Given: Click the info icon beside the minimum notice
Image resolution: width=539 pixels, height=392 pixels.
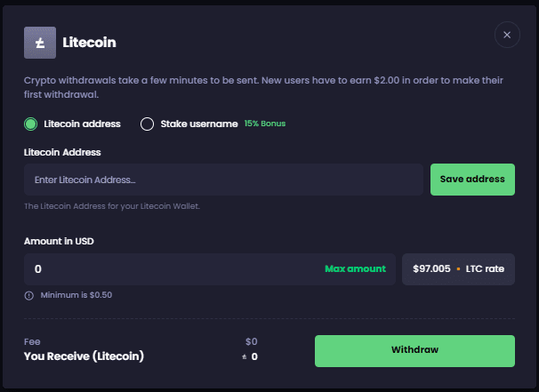Looking at the screenshot, I should point(29,295).
